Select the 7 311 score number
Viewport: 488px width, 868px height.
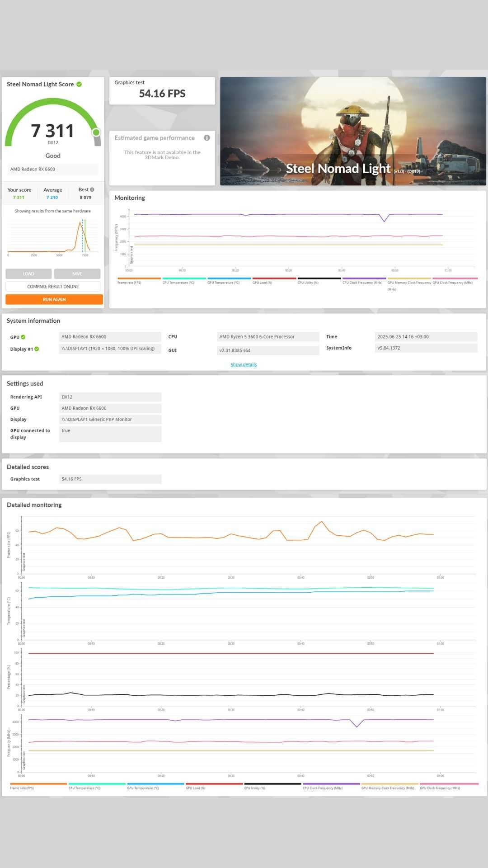(52, 131)
